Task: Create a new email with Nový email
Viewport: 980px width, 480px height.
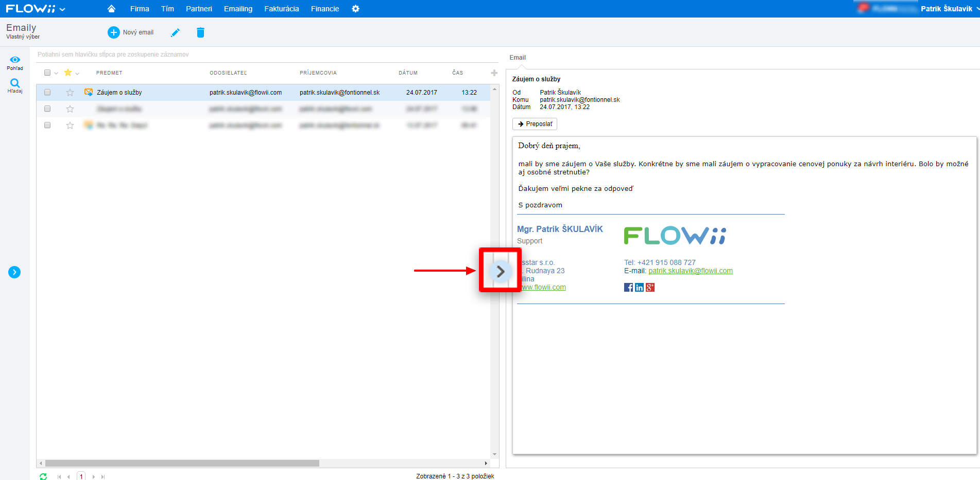Action: point(131,32)
